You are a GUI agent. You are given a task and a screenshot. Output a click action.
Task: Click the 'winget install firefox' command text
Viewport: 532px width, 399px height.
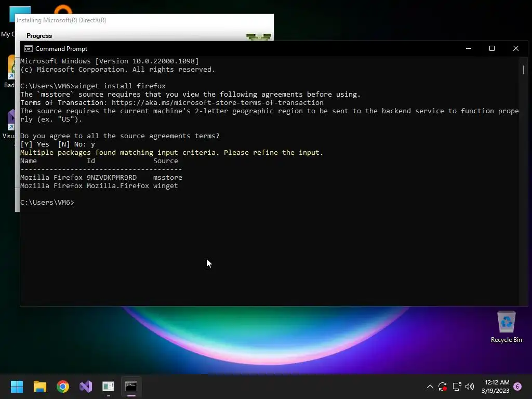pyautogui.click(x=120, y=86)
